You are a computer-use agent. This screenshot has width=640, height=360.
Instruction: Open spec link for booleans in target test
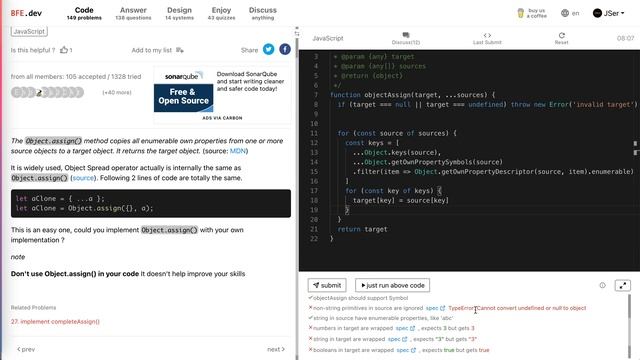[406, 350]
